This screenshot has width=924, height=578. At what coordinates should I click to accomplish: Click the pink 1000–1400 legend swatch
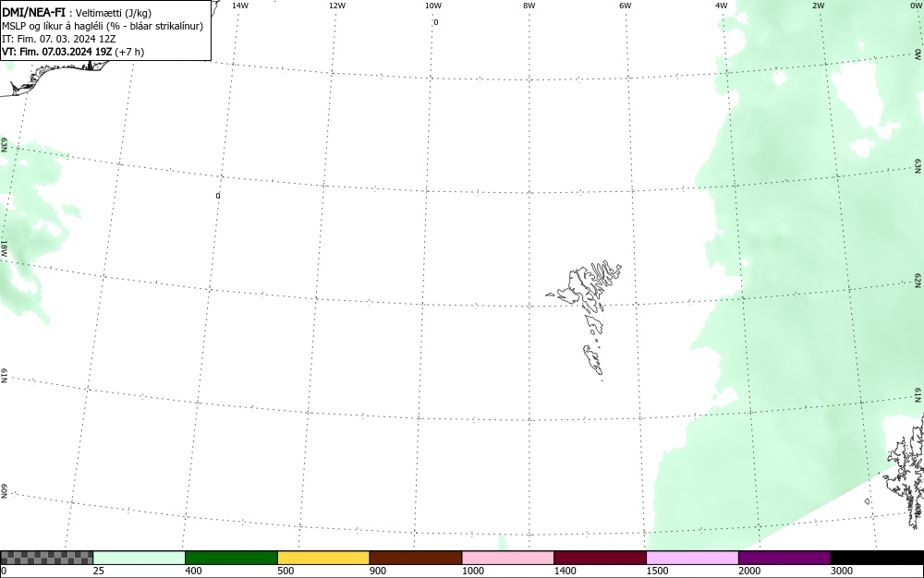[x=508, y=558]
